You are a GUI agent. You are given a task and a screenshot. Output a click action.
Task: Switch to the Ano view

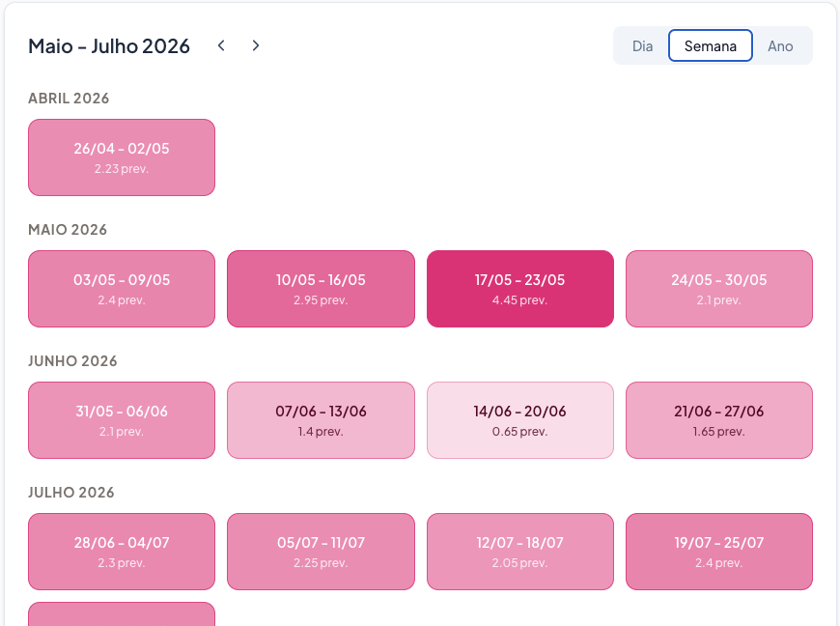780,45
